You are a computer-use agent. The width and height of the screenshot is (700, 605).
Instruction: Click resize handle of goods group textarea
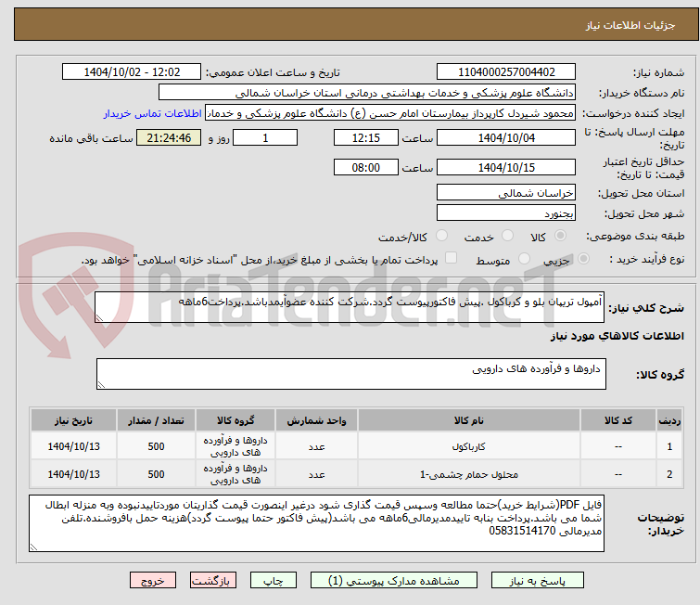(101, 385)
